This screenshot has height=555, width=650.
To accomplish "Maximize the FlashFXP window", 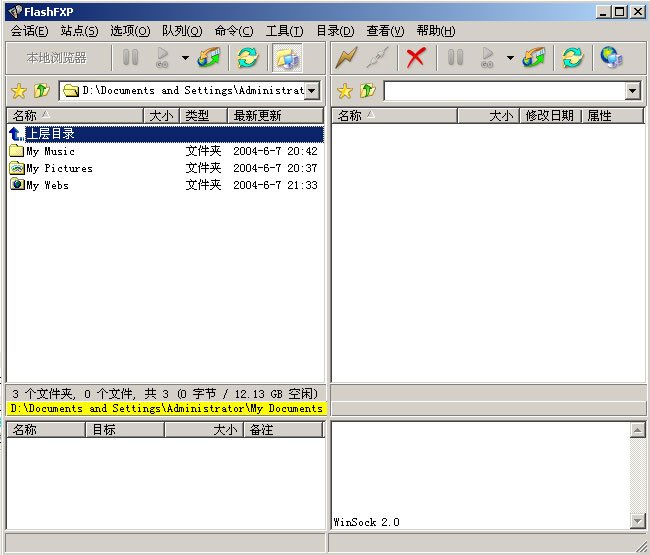I will (620, 12).
